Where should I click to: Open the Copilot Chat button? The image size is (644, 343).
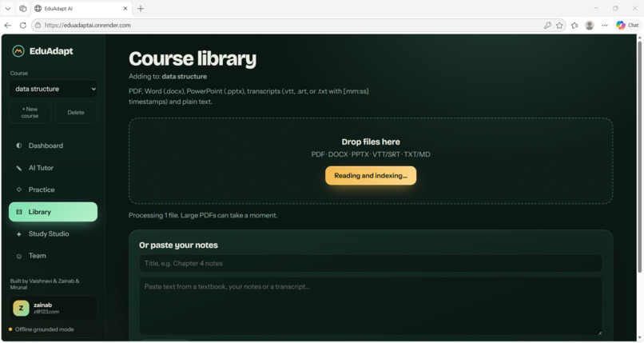point(627,25)
